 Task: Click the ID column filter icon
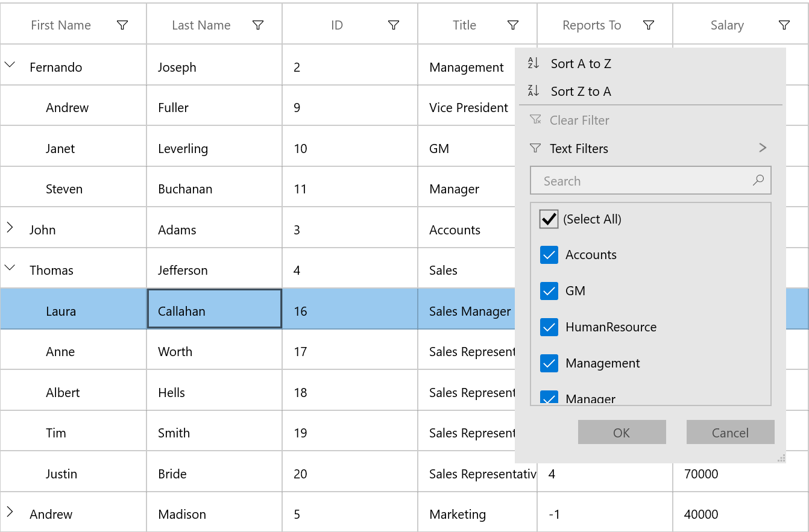[394, 25]
